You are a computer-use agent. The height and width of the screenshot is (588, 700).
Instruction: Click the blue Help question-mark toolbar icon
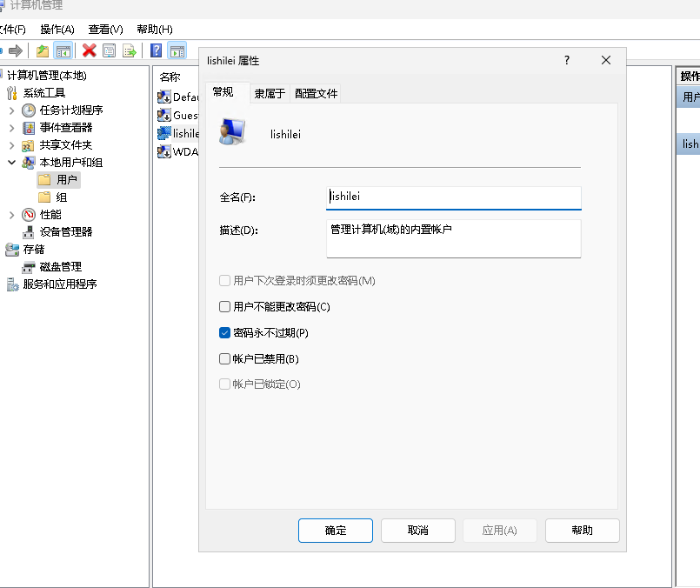tap(157, 50)
